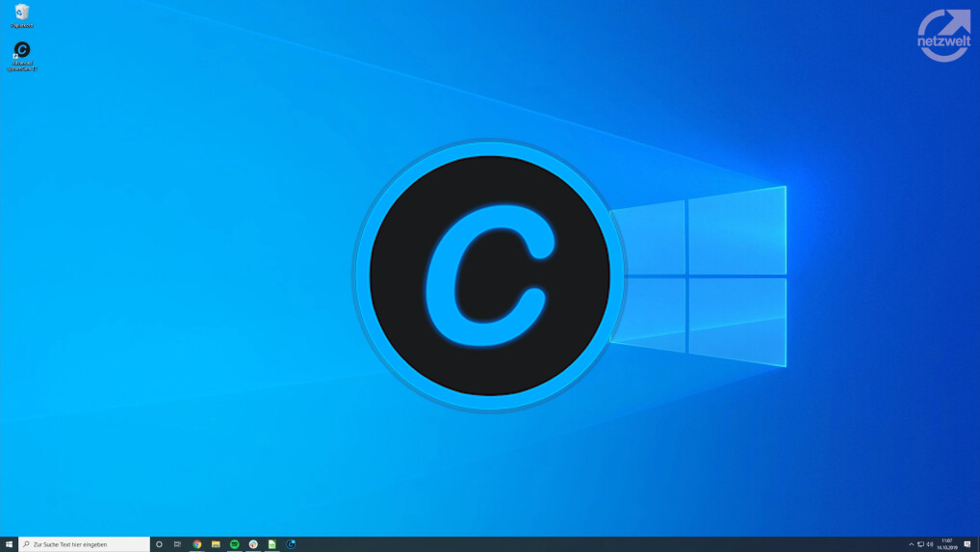Click the round multicolored icon right of Spotify
The height and width of the screenshot is (552, 980).
point(253,544)
